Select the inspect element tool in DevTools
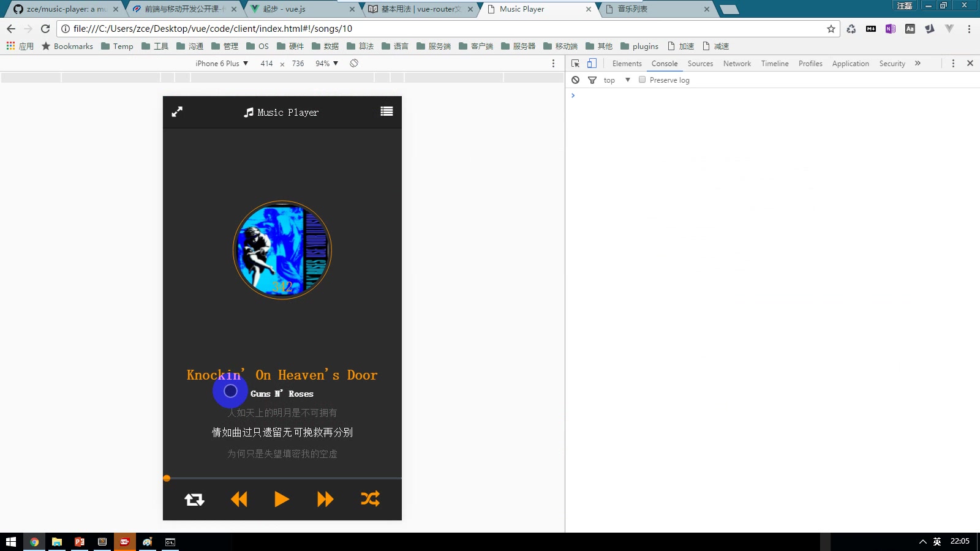Screen dimensions: 980x551 pyautogui.click(x=575, y=63)
